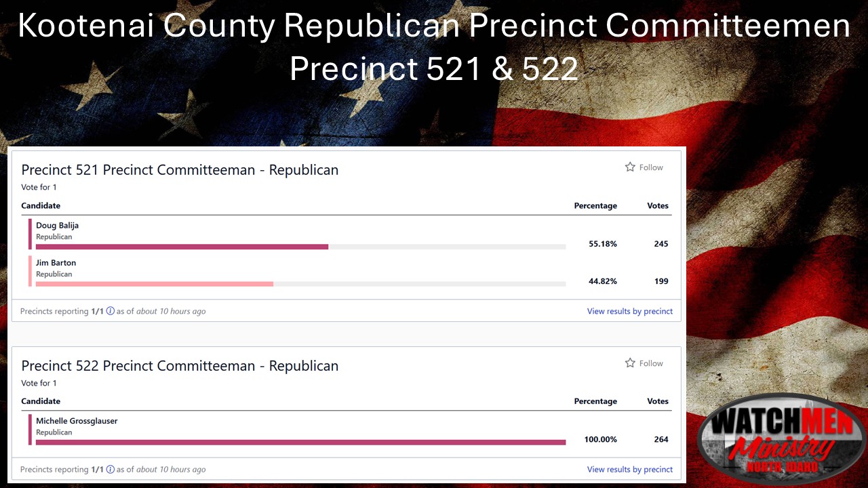868x488 pixels.
Task: Click Follow text in Precinct 522 card
Action: click(x=651, y=363)
